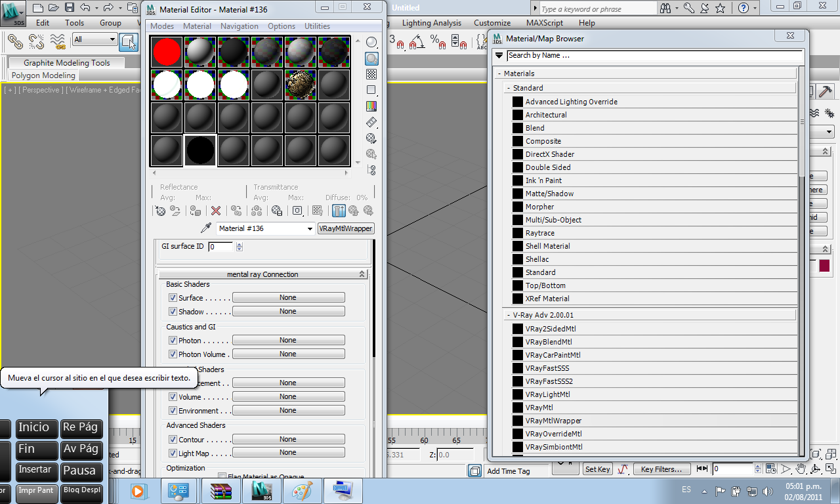Click the Sample UV Tiling icon
840x504 pixels.
point(371,90)
